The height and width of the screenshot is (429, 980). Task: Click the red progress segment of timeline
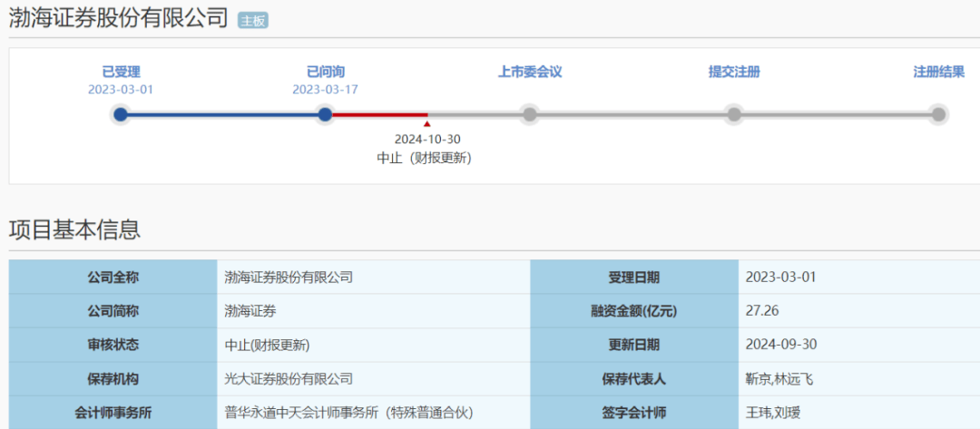point(379,114)
